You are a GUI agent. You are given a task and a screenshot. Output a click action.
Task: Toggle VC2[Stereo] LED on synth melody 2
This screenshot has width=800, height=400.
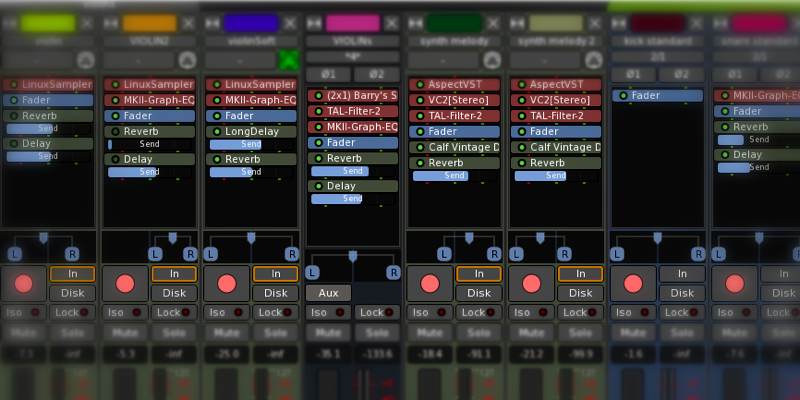point(521,101)
